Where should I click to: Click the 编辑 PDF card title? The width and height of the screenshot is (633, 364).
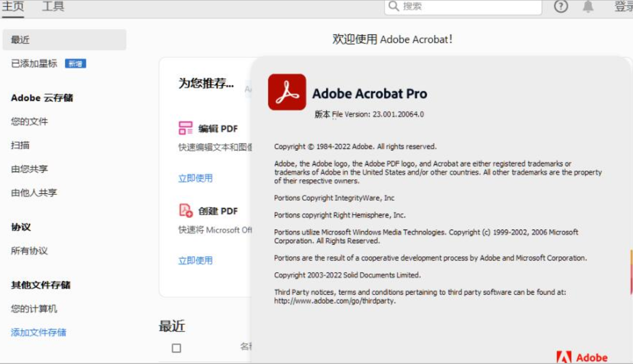point(218,129)
